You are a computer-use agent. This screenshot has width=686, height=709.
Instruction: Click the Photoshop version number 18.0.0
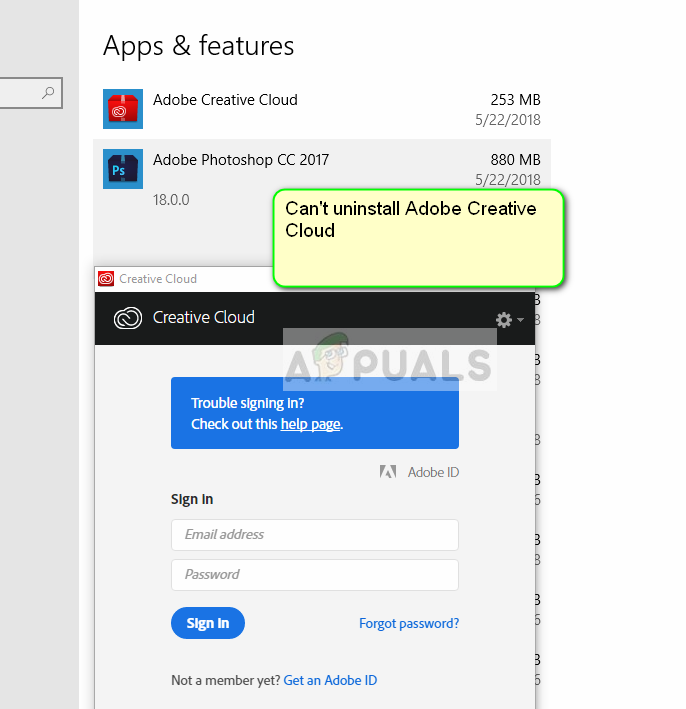(171, 200)
